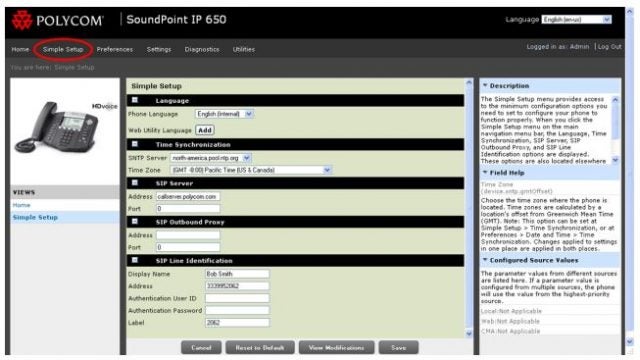Click the page scrollbar down arrow
This screenshot has height=360, width=640.
point(629,341)
